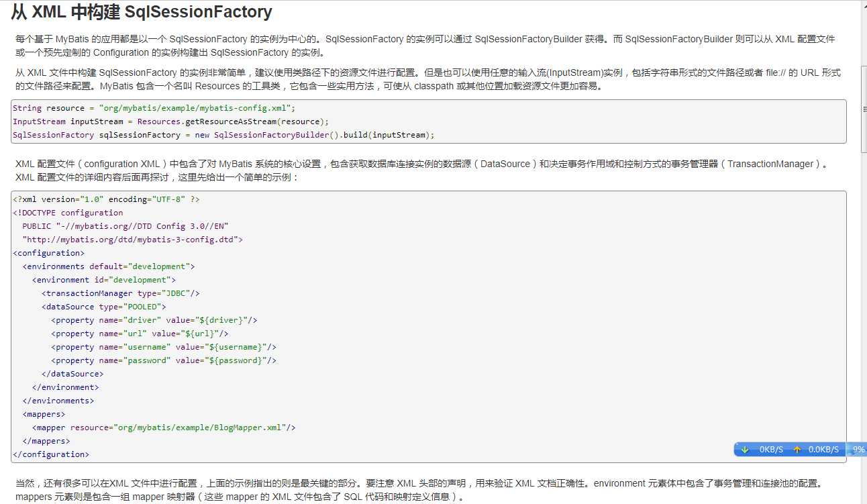Click the '<?xml version="1.0"' declaration line
This screenshot has width=867, height=504.
click(x=106, y=199)
